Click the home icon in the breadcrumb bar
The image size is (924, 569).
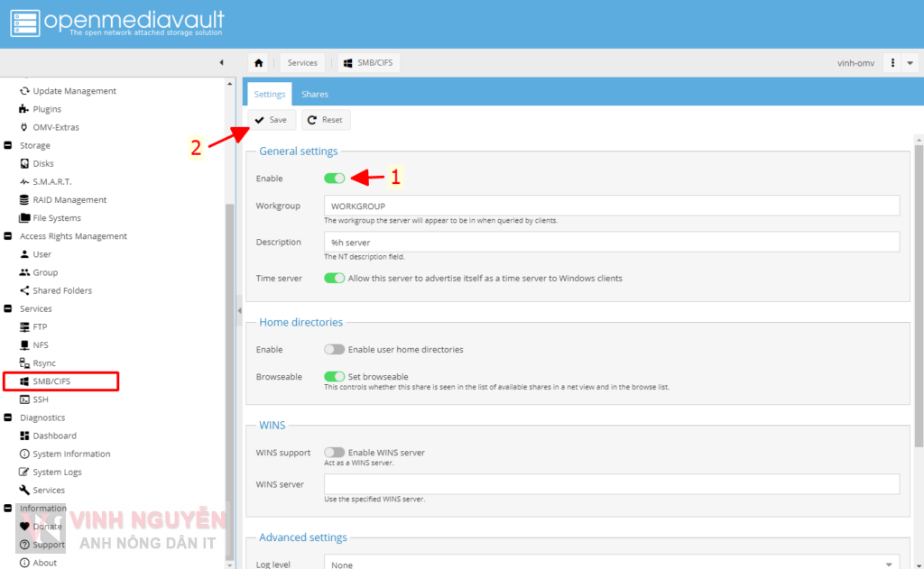click(261, 62)
